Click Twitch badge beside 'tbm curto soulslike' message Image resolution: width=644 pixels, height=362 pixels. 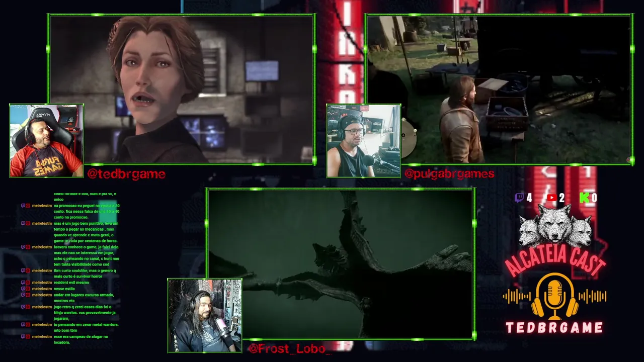pyautogui.click(x=23, y=270)
